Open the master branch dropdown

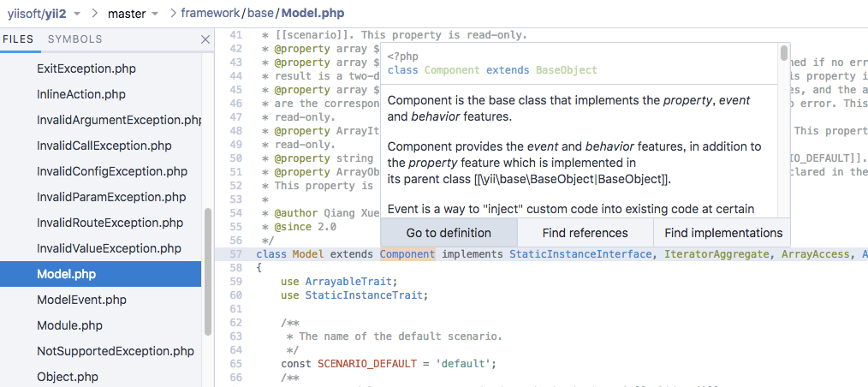coord(133,14)
